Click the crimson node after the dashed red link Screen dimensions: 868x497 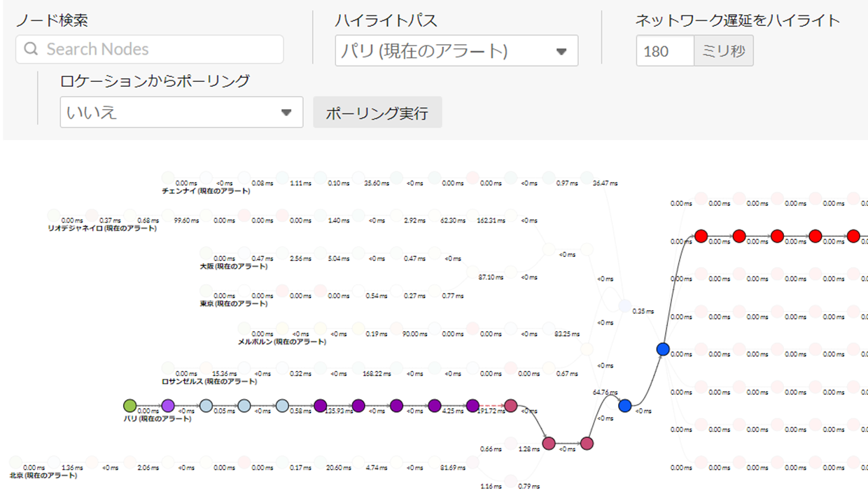[x=511, y=405]
